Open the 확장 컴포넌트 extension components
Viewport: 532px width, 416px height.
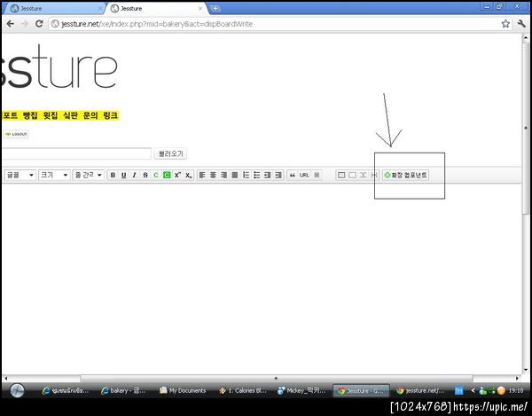[405, 175]
